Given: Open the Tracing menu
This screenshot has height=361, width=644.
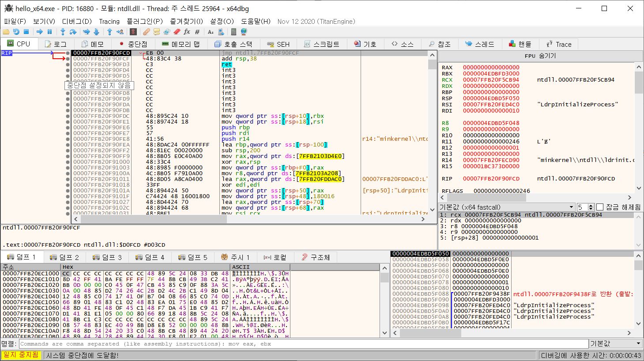Looking at the screenshot, I should coord(109,21).
